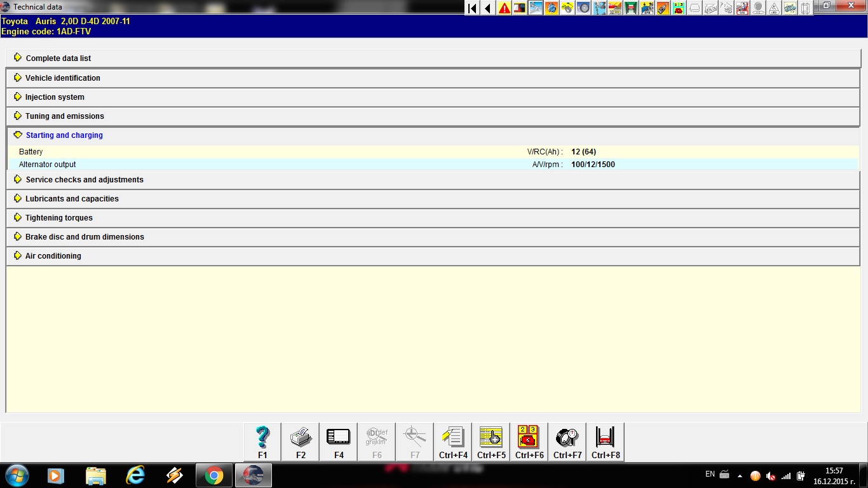The width and height of the screenshot is (868, 488).
Task: Expand the Tightening torques section
Action: coord(58,218)
